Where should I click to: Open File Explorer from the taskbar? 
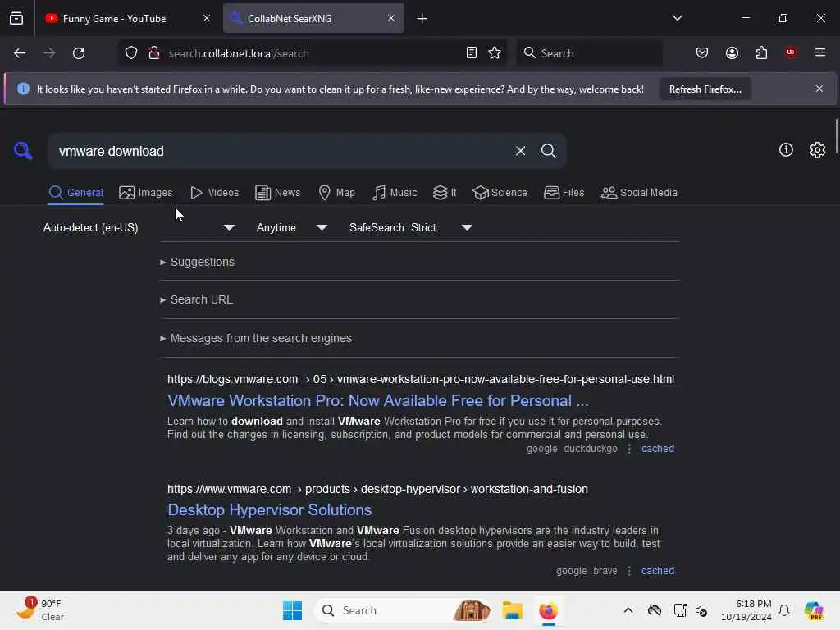512,610
